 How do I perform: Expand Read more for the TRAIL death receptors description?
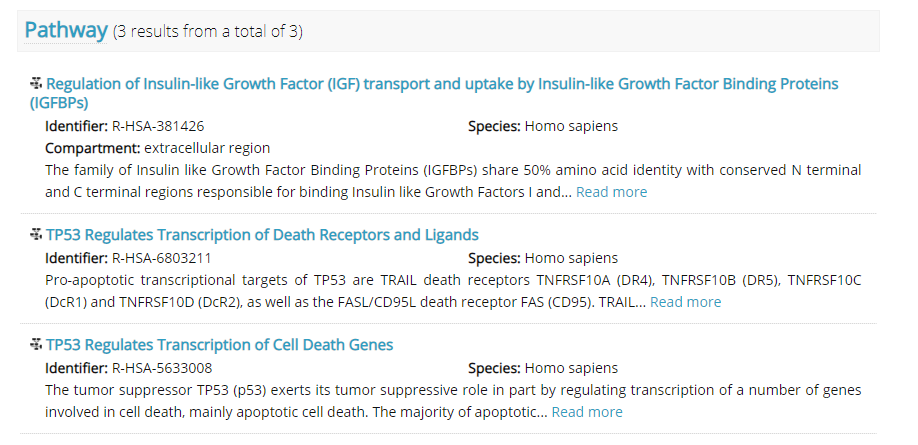click(x=685, y=302)
